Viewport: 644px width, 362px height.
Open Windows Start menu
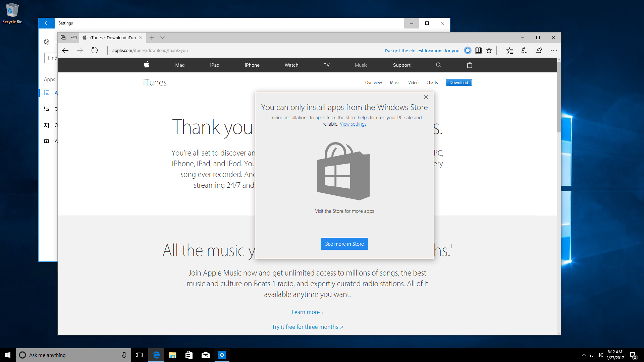pyautogui.click(x=8, y=355)
